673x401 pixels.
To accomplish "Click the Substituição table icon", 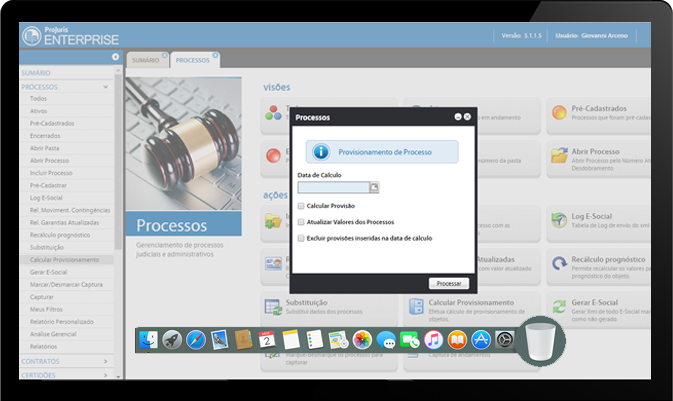I will click(x=273, y=307).
